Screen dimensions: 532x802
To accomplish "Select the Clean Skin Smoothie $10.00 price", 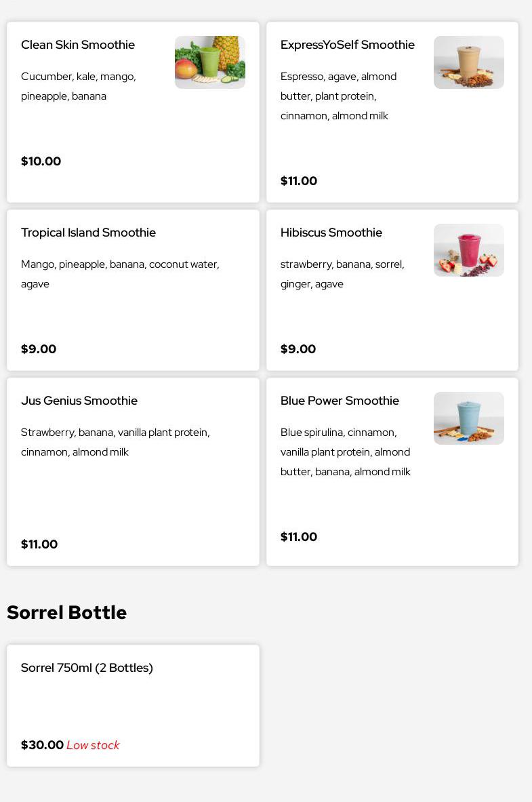I will tap(41, 161).
